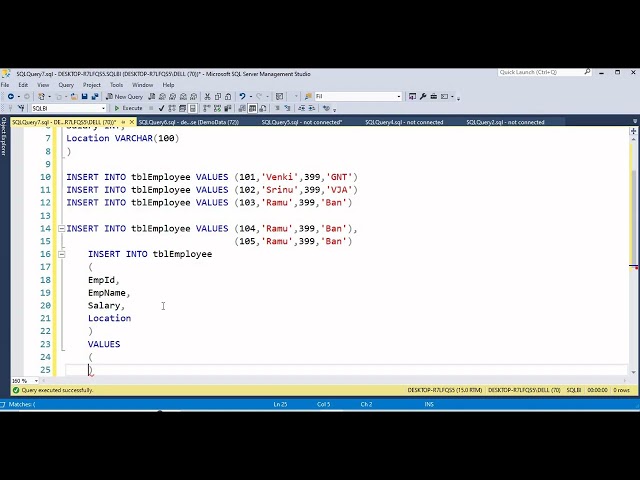
Task: Click Specify Values for Template Parameters icon
Action: [326, 108]
